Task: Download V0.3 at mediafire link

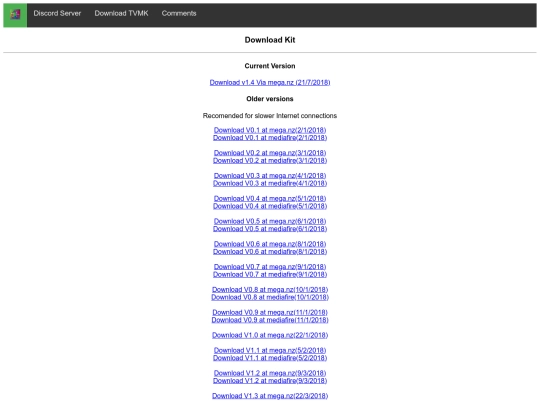Action: pos(270,183)
